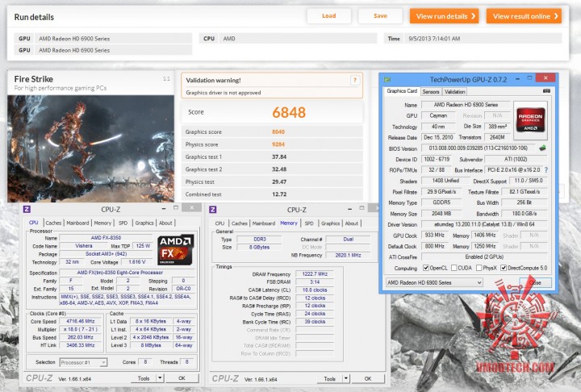Screen dimensions: 581x392
Task: Expand Tools arrow in CPU-Z memory window
Action: [x=345, y=378]
